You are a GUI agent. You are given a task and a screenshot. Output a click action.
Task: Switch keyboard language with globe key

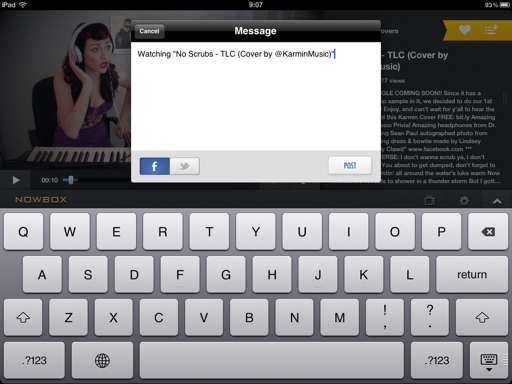click(x=102, y=360)
